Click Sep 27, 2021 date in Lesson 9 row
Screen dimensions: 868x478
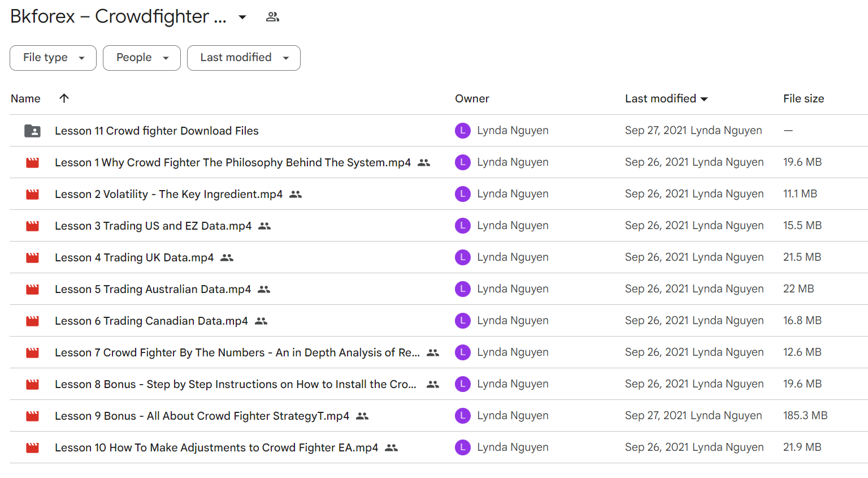pos(656,416)
